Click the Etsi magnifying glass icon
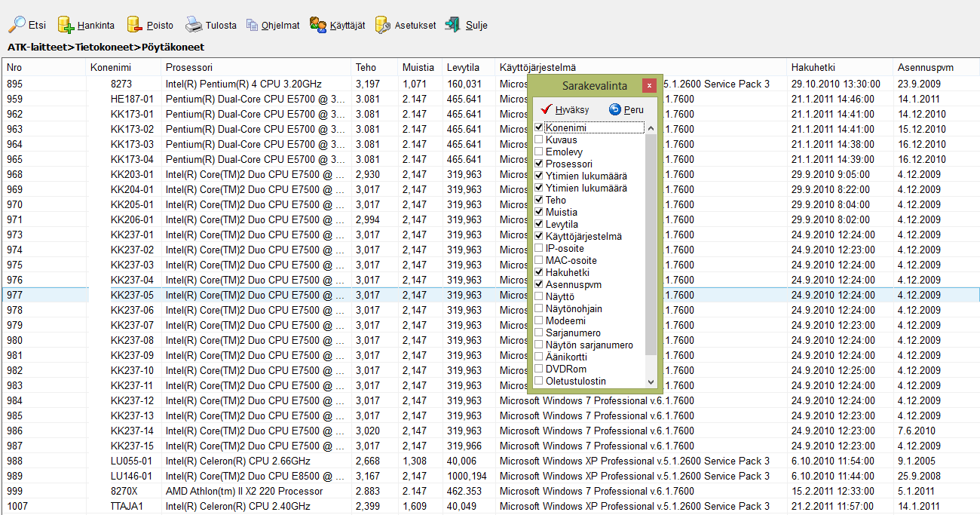 point(17,25)
